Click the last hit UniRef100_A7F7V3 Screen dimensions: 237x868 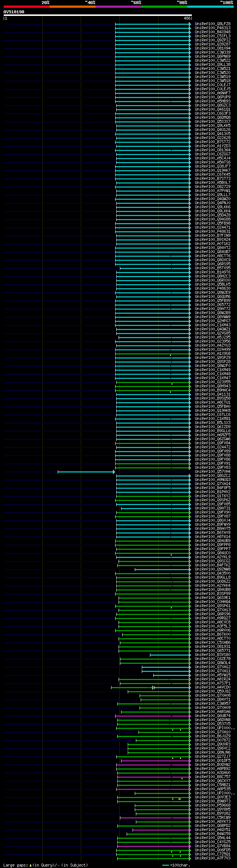[213, 858]
